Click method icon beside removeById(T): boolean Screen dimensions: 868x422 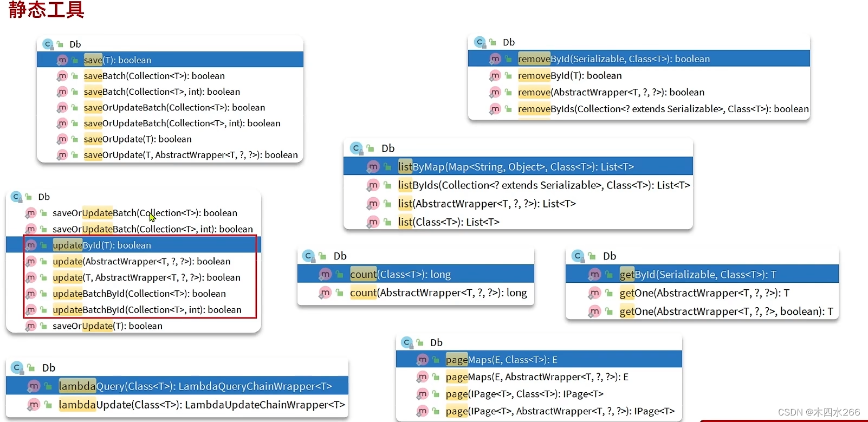tap(495, 76)
